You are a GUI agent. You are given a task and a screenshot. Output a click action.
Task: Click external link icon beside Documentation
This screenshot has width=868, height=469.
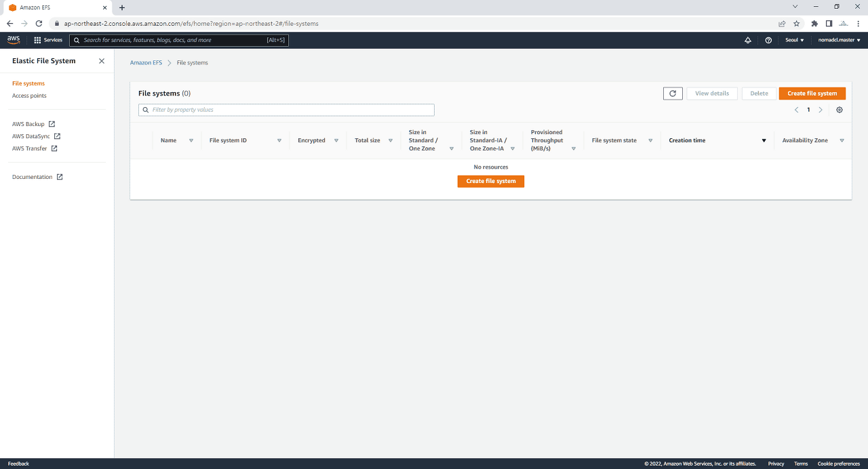[60, 177]
